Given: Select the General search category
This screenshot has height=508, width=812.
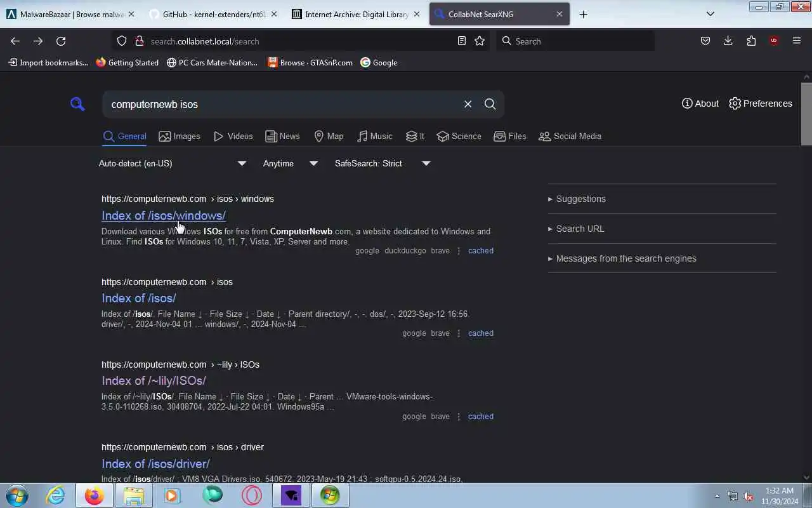Looking at the screenshot, I should [x=124, y=136].
